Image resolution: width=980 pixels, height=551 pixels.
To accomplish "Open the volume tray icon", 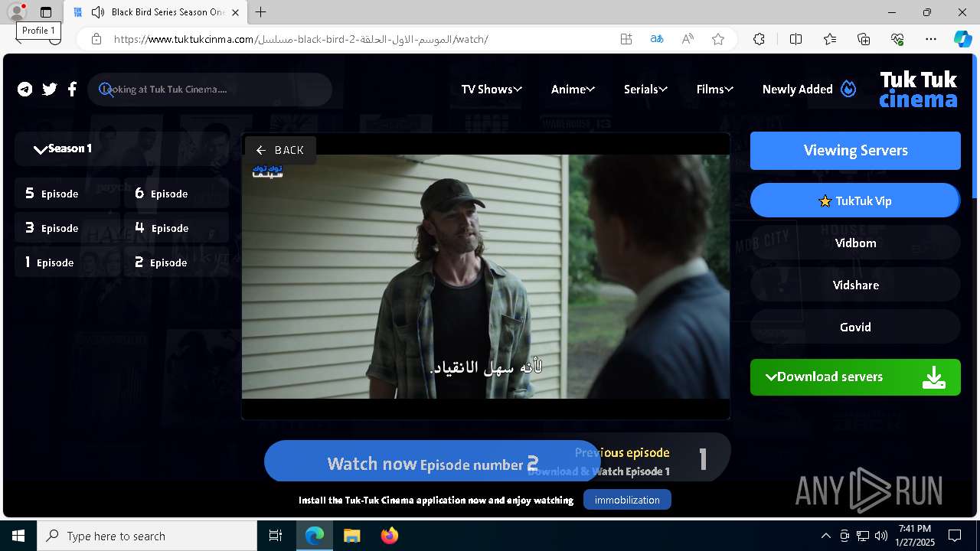I will pos(881,536).
